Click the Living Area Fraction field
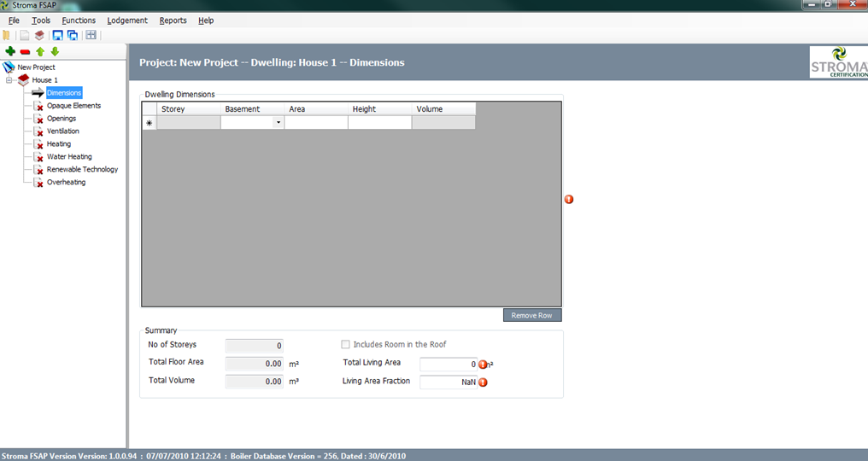Viewport: 868px width, 461px height. [x=449, y=382]
